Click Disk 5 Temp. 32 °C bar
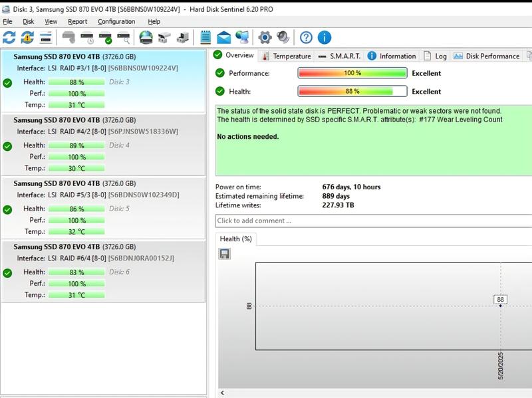532x398 pixels. pyautogui.click(x=76, y=231)
